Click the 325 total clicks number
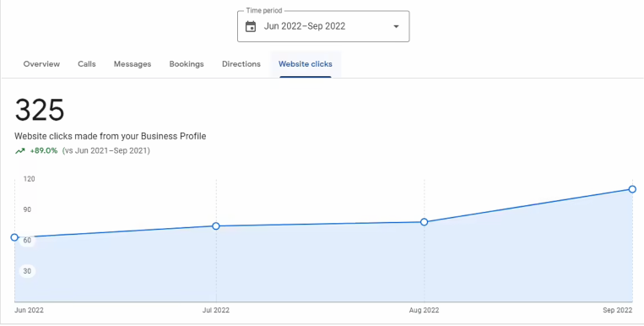The height and width of the screenshot is (326, 644). [x=40, y=110]
